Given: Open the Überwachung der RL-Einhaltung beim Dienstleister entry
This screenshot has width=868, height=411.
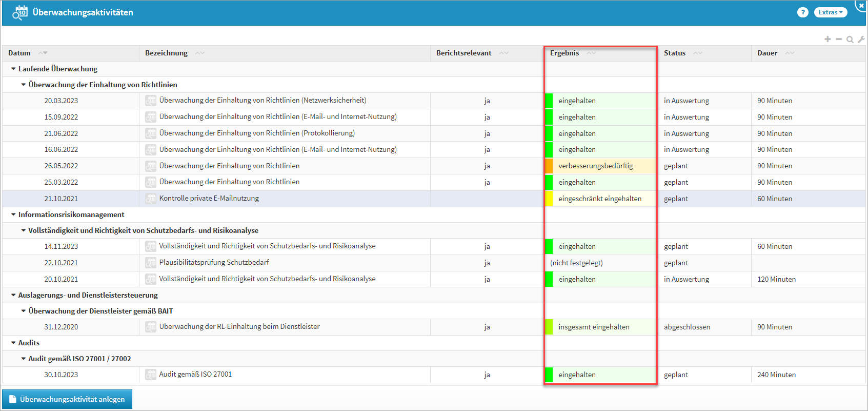Looking at the screenshot, I should 239,327.
